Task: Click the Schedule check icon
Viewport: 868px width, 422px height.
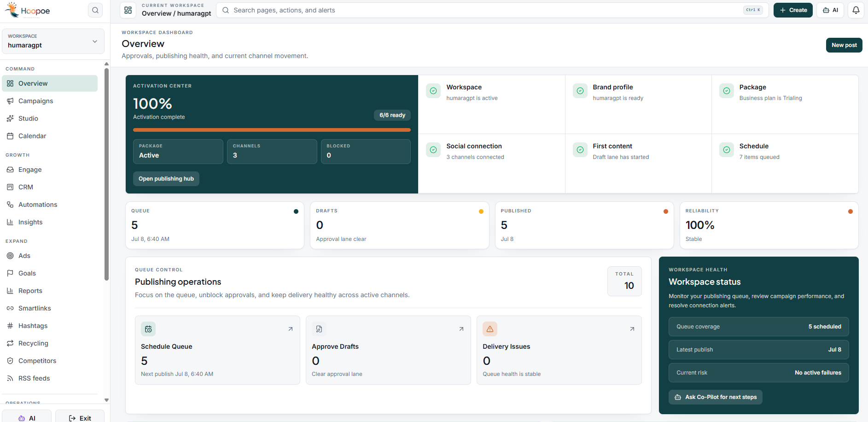Action: [727, 150]
